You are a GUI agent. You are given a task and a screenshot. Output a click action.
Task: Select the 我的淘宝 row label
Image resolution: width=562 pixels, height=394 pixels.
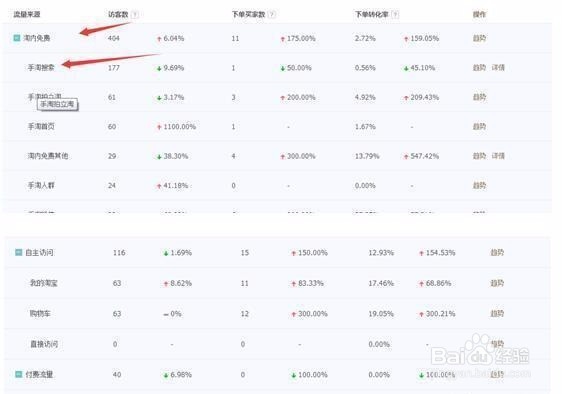[x=43, y=283]
